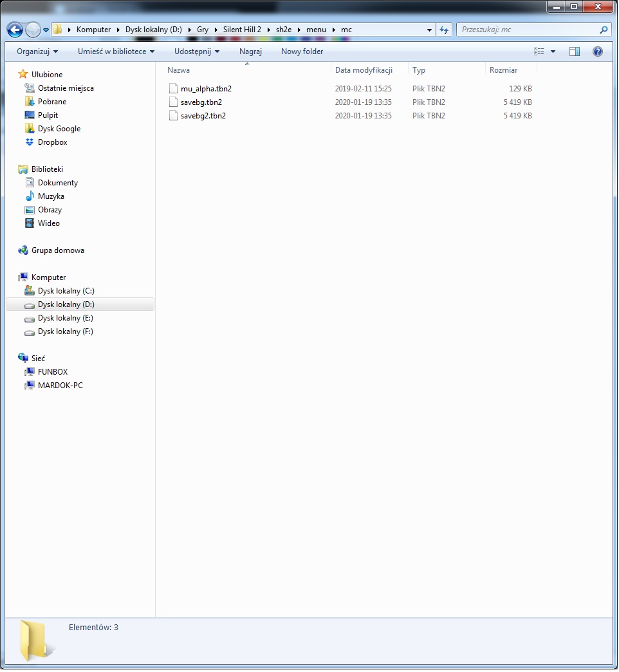The image size is (619, 672).
Task: Expand the arrow after sh2e breadcrumb
Action: point(299,30)
